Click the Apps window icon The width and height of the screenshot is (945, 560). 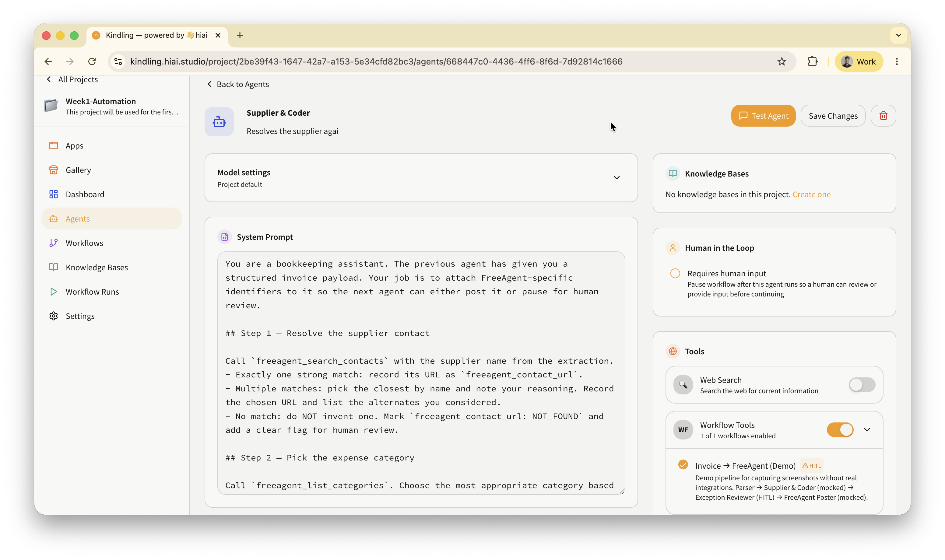(x=54, y=146)
